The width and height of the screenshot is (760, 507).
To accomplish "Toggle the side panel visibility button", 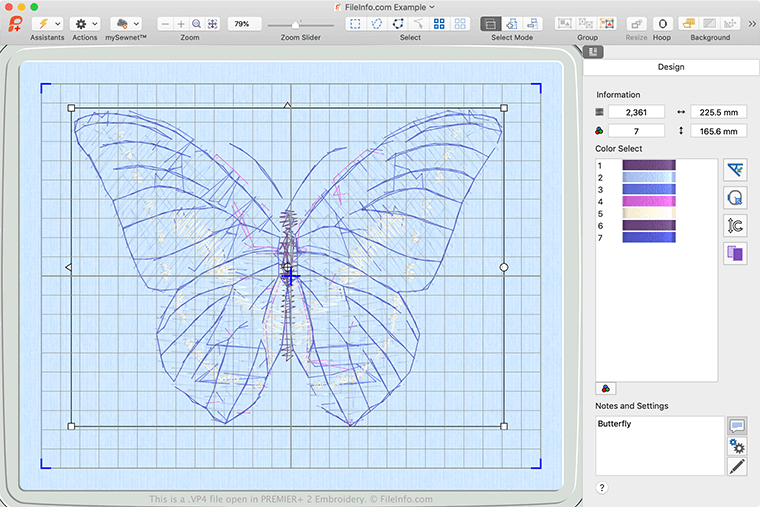I will pyautogui.click(x=593, y=51).
